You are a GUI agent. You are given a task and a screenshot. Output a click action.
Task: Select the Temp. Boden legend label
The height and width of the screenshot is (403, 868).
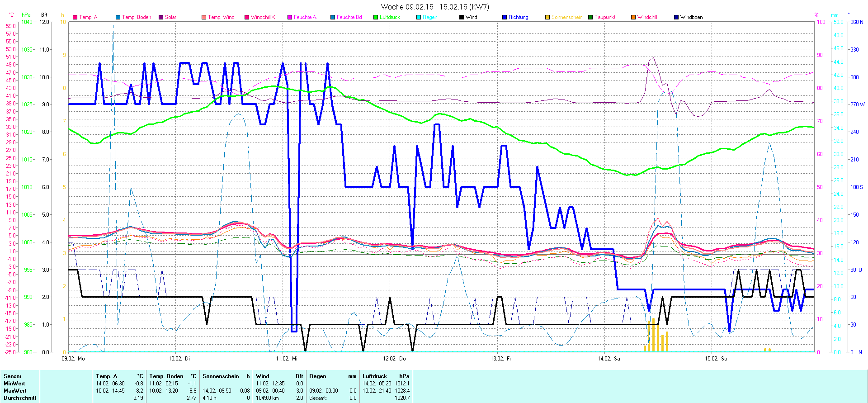pyautogui.click(x=137, y=17)
